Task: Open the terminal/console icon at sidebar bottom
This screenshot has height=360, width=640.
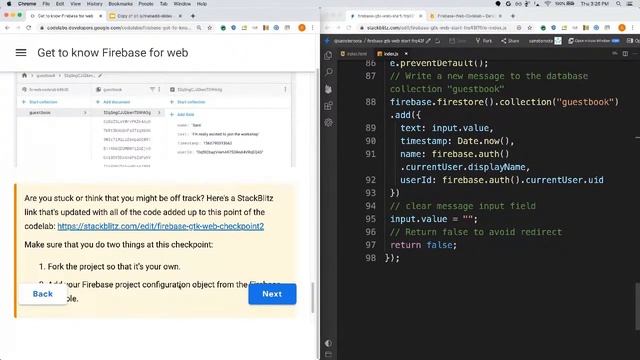Action: click(x=329, y=354)
